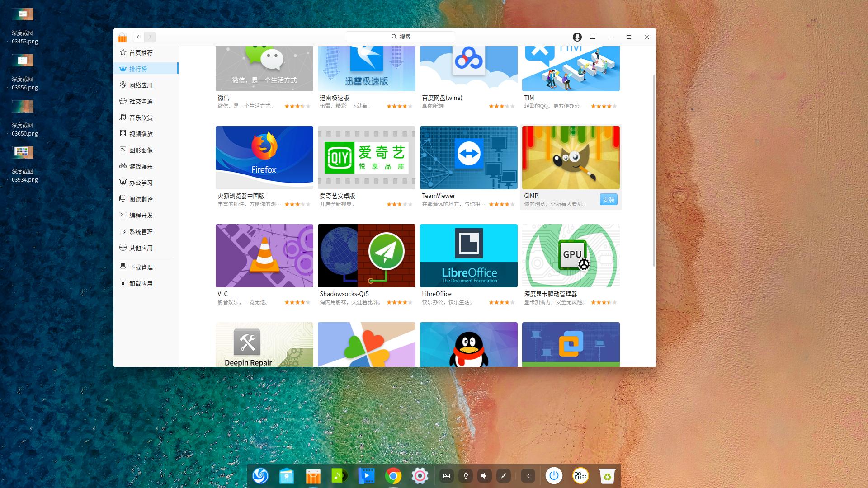This screenshot has width=868, height=488.
Task: Open 下载管理 download manager
Action: point(141,267)
